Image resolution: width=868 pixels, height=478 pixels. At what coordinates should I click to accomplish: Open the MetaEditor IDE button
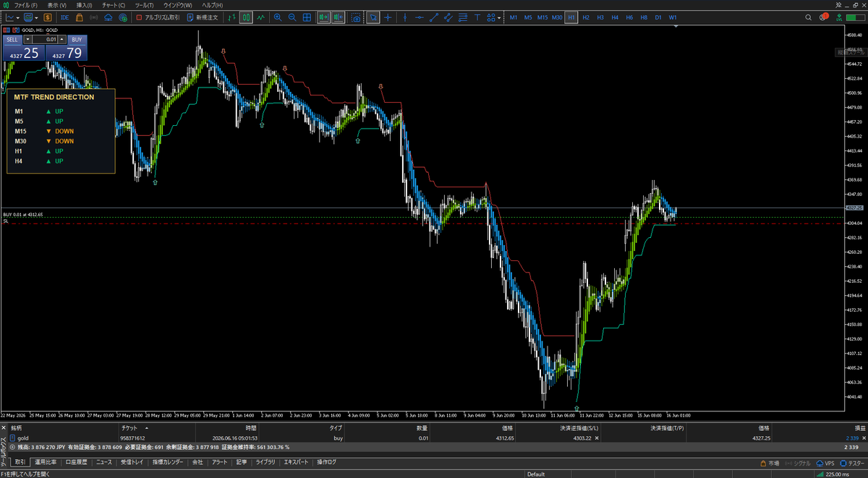click(x=65, y=17)
